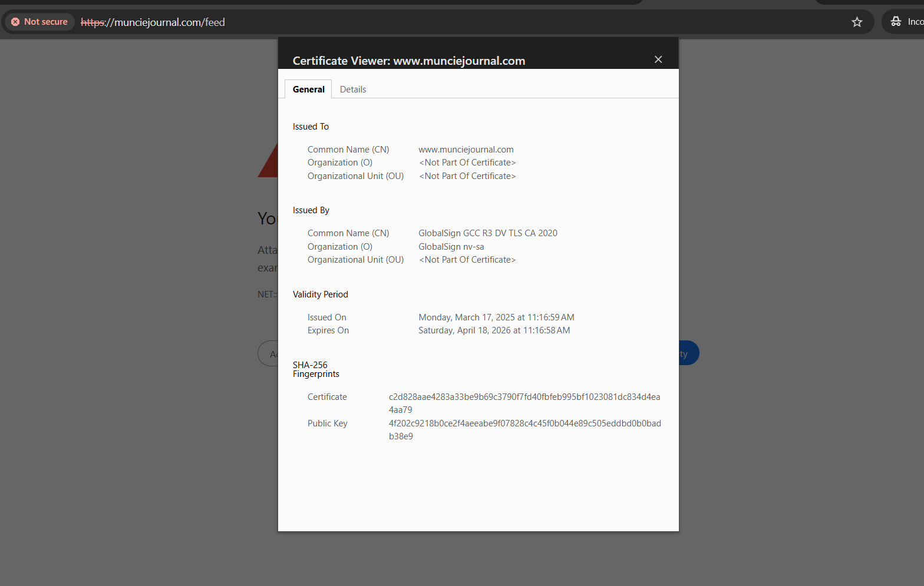
Task: Click the issuer name GlobalSign GCC R3 DV TLS CA 2020
Action: [487, 233]
